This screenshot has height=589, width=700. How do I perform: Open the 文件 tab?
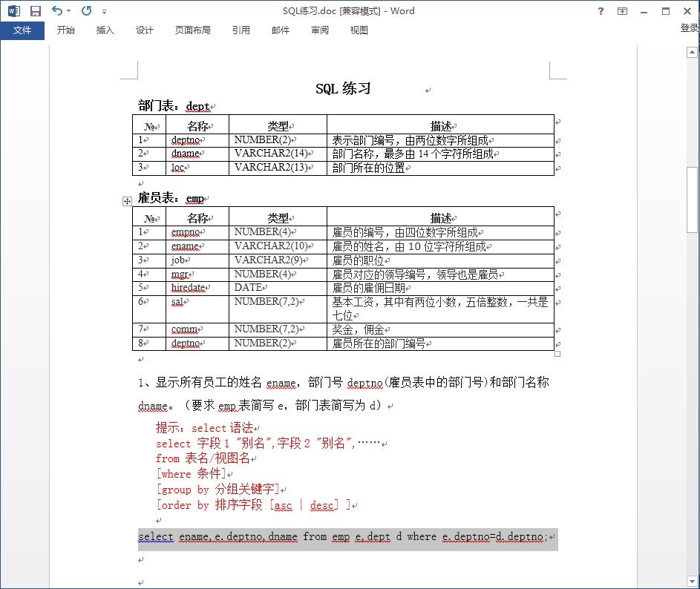tap(22, 30)
